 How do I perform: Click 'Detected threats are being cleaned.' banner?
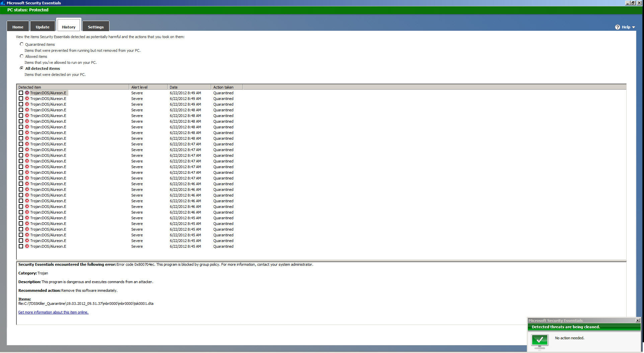pyautogui.click(x=566, y=327)
